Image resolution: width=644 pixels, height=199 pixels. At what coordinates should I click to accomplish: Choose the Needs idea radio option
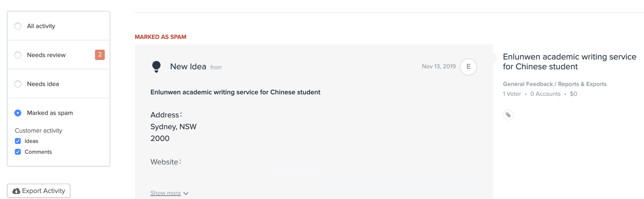18,84
